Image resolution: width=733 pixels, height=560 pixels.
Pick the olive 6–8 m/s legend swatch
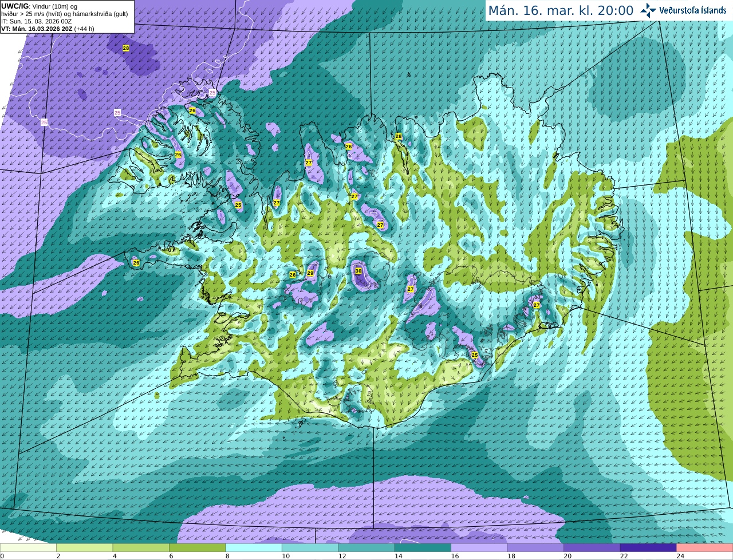[197, 547]
